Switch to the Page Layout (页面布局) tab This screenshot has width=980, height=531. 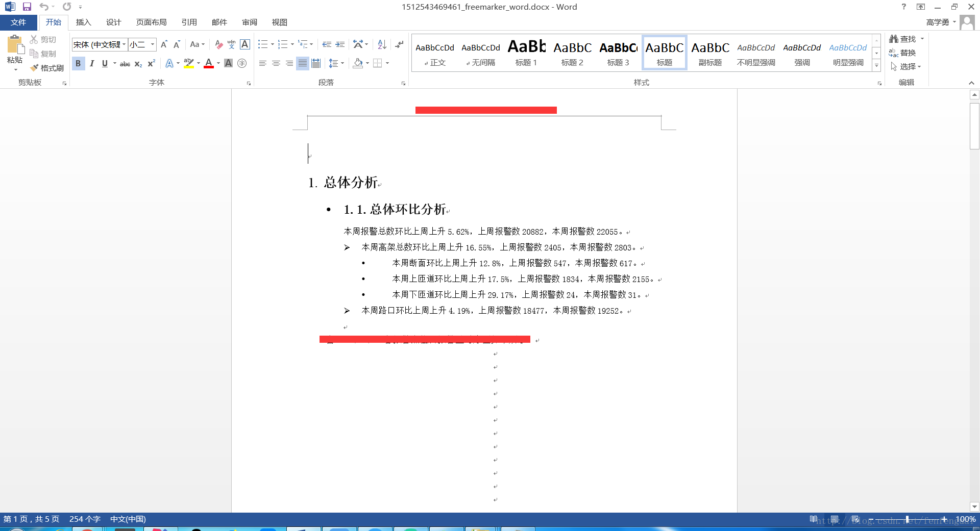(x=151, y=22)
